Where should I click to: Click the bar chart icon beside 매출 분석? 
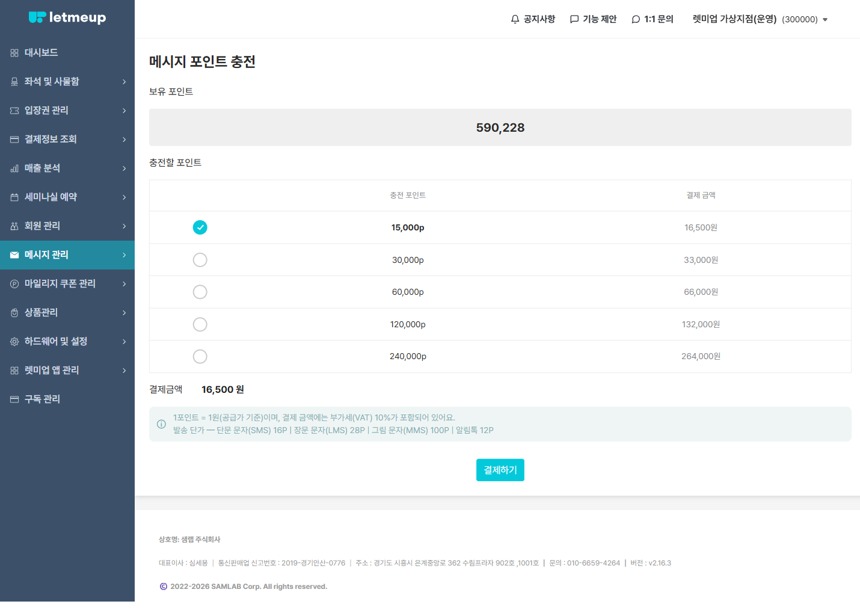coord(14,168)
